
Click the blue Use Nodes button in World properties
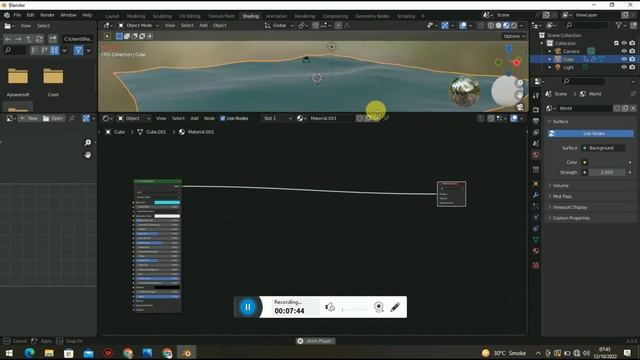(591, 133)
